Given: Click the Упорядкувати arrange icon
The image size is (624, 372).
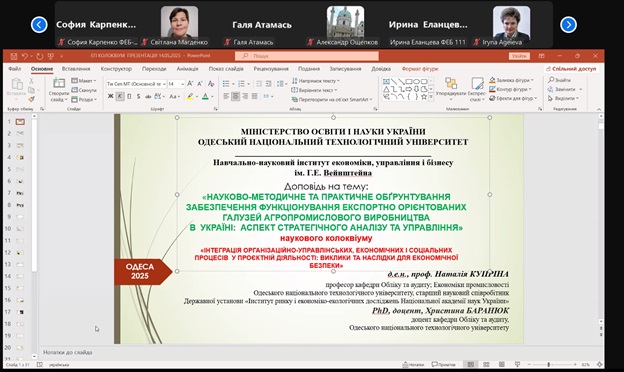Looking at the screenshot, I should (451, 83).
